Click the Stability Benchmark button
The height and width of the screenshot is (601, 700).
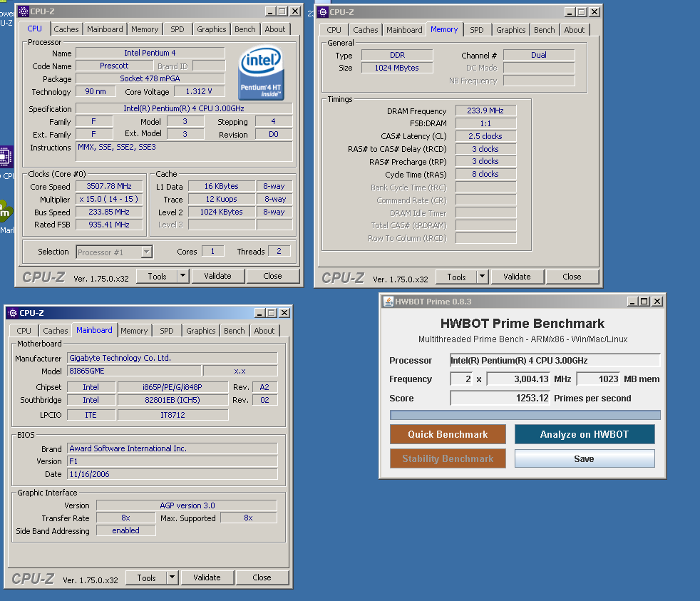pyautogui.click(x=448, y=458)
